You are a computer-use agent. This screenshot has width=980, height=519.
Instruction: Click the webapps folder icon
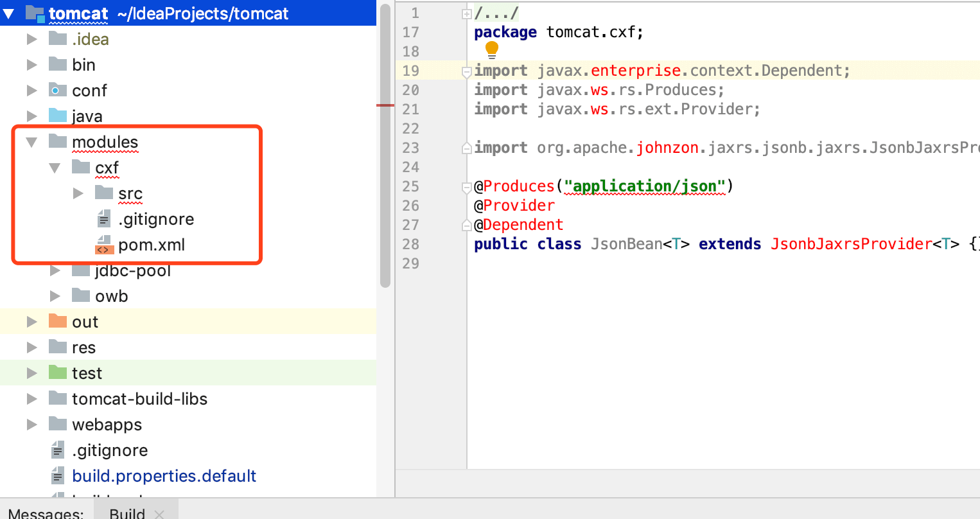pos(58,424)
